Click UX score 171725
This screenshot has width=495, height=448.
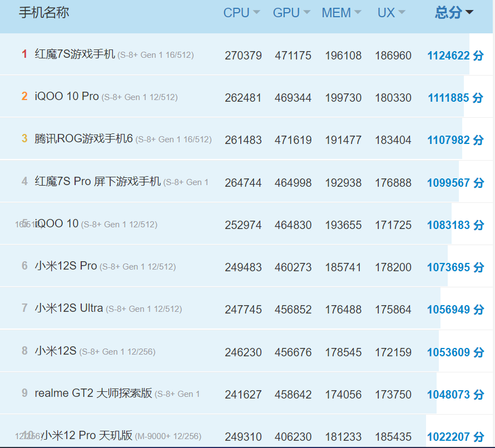[x=393, y=225]
